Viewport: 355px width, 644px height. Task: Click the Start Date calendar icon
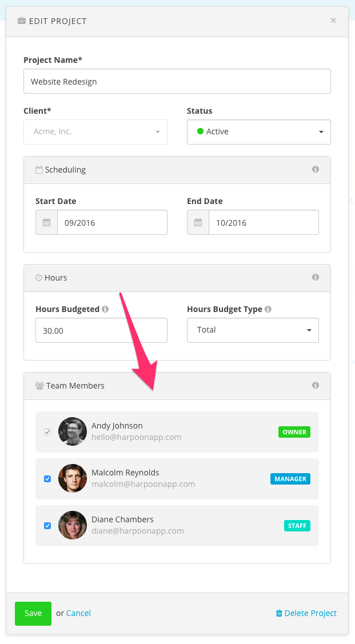pyautogui.click(x=46, y=222)
